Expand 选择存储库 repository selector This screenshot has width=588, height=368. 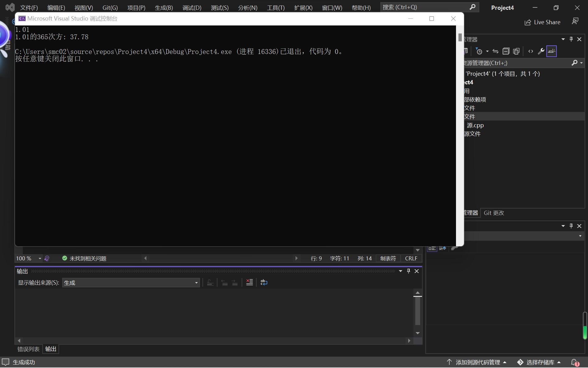(x=540, y=362)
